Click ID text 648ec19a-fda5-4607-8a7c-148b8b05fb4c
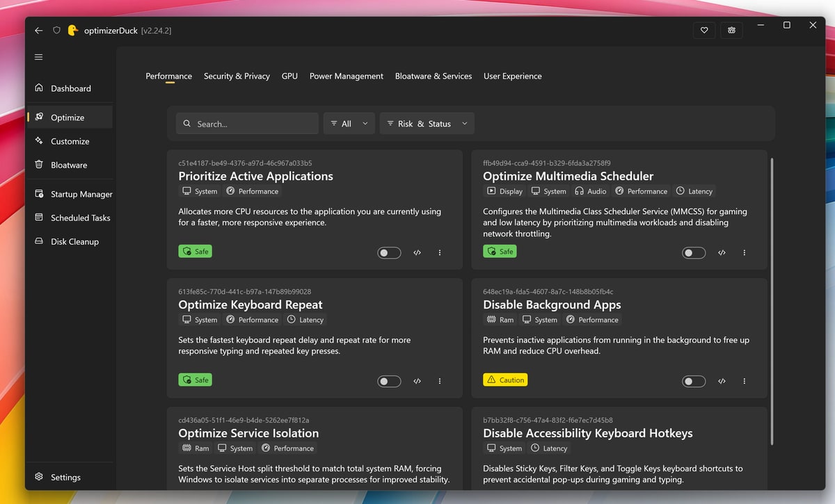Screen dimensions: 835x504 (548, 292)
